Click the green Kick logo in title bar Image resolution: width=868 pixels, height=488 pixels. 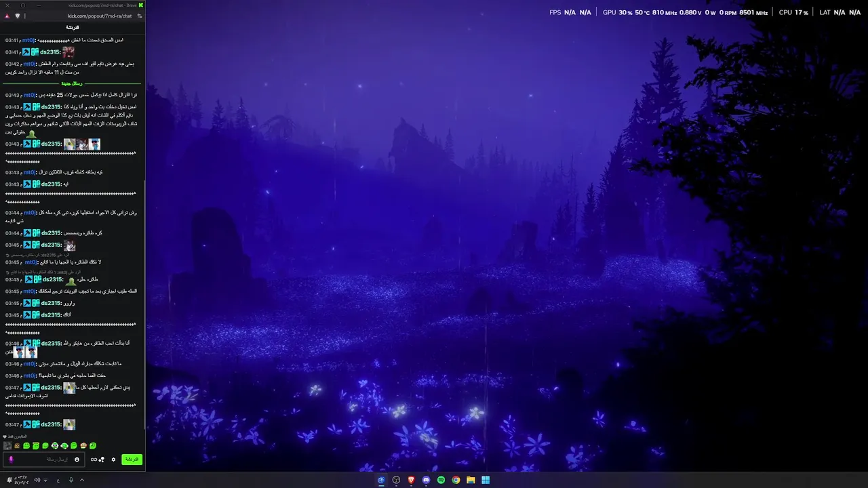[141, 5]
